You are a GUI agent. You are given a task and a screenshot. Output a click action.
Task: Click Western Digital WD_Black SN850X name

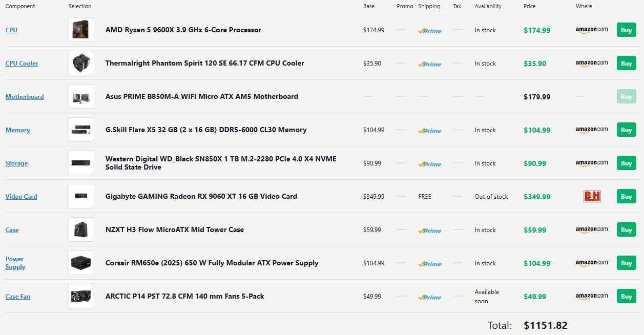[x=221, y=163]
